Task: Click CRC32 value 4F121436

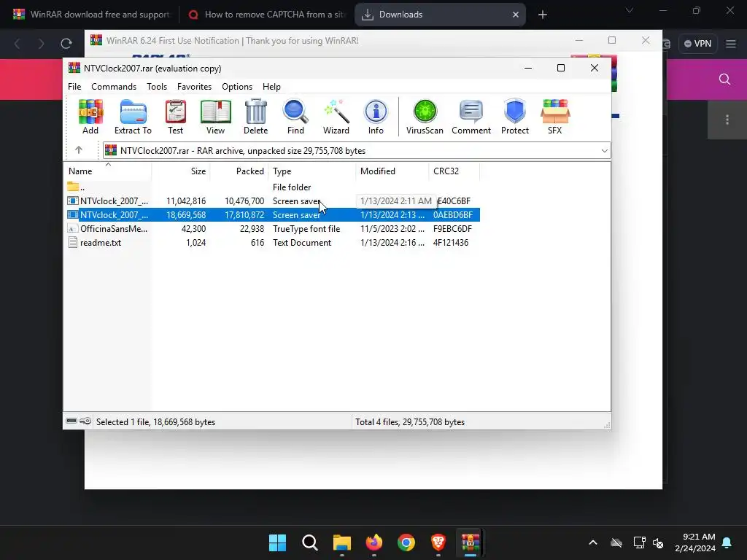Action: [x=451, y=242]
